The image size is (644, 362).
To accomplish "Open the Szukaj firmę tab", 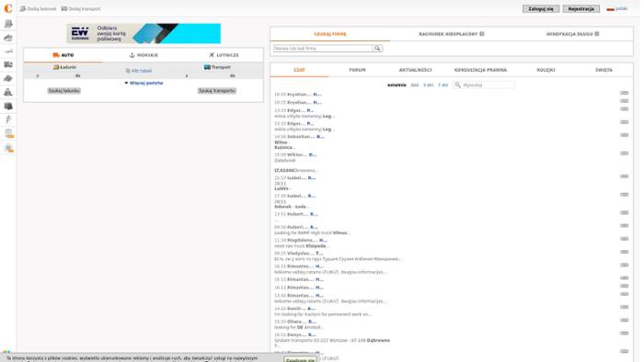I will 329,34.
